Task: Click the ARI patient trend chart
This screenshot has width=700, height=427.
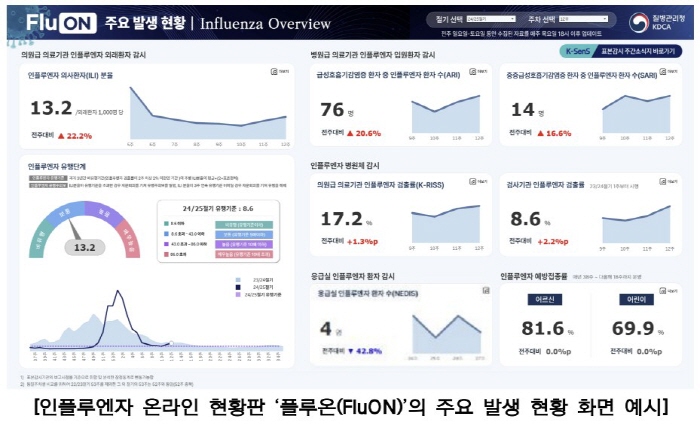Action: (x=446, y=114)
